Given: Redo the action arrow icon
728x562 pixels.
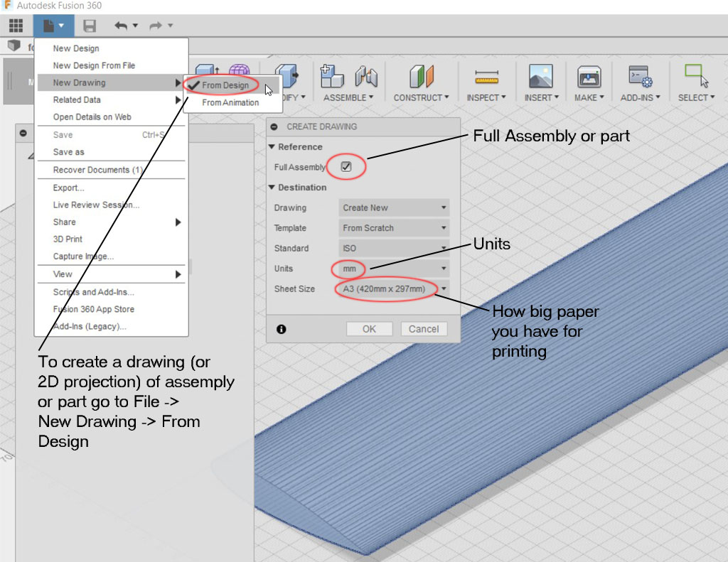Looking at the screenshot, I should 156,26.
